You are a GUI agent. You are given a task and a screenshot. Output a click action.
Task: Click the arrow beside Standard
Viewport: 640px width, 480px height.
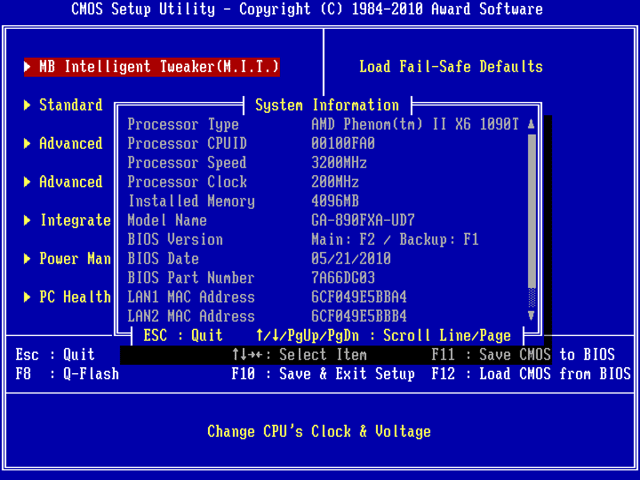27,105
